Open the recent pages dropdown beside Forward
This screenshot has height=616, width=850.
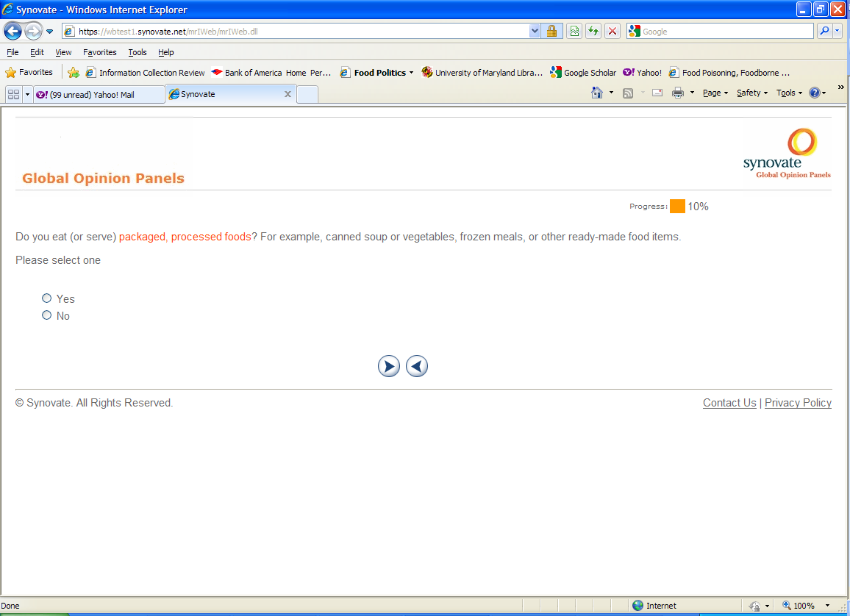[x=50, y=32]
